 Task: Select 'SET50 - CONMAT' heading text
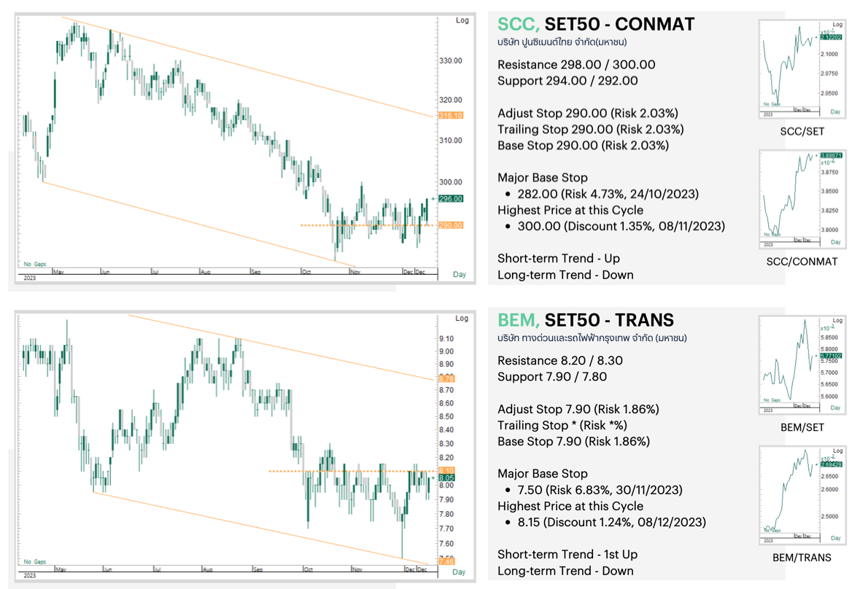coord(619,24)
